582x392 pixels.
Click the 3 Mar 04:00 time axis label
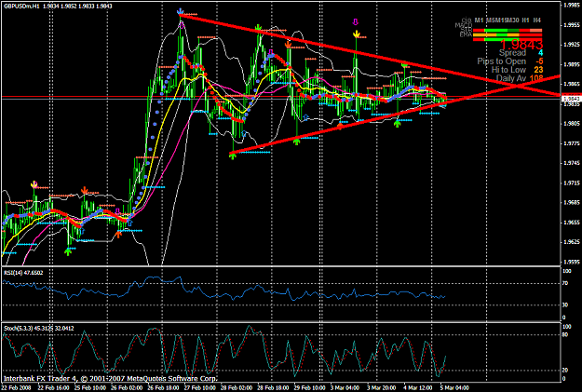tap(345, 387)
